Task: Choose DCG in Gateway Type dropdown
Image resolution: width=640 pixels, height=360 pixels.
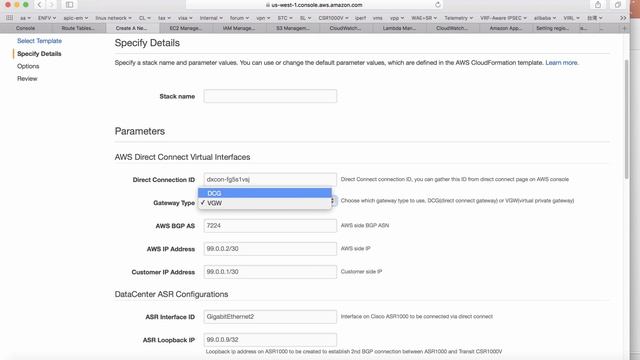Action: [x=264, y=193]
